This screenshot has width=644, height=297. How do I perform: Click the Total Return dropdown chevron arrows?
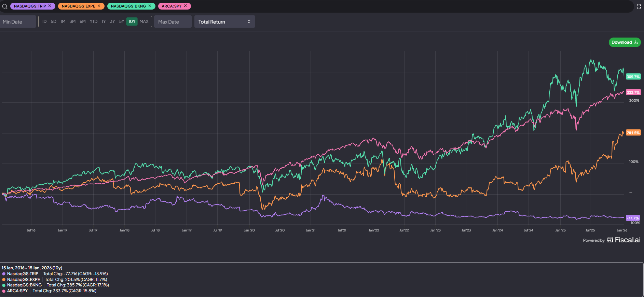[x=249, y=22]
